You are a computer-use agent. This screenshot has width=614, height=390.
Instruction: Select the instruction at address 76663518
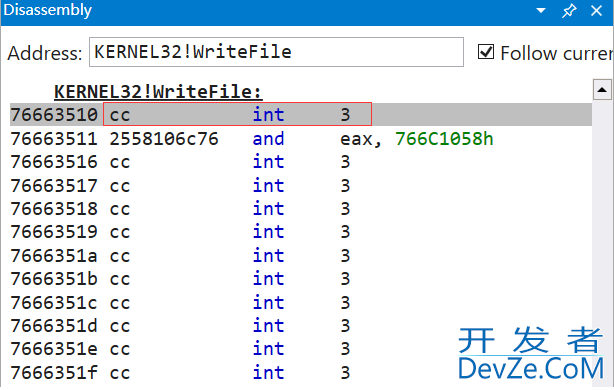point(301,208)
